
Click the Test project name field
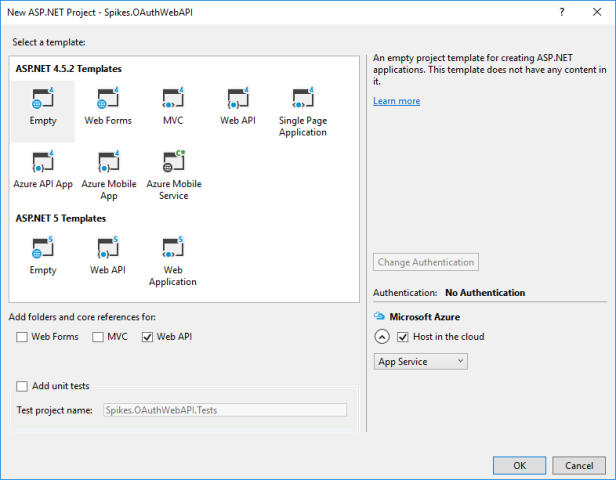pos(225,410)
